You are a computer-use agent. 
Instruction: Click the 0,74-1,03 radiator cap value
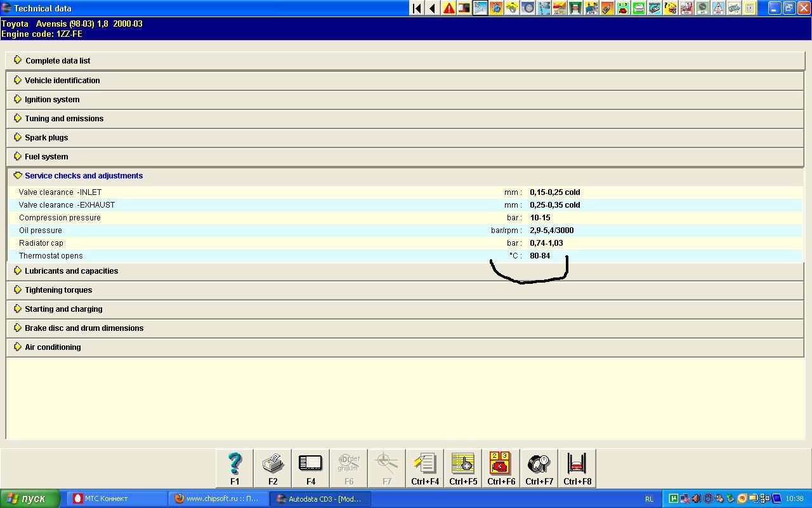[546, 243]
